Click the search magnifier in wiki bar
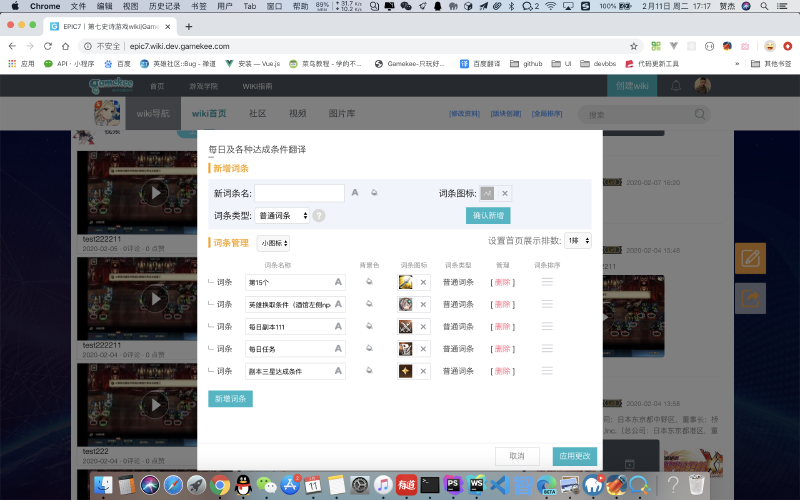Screen dimensions: 800x500 tap(700, 114)
